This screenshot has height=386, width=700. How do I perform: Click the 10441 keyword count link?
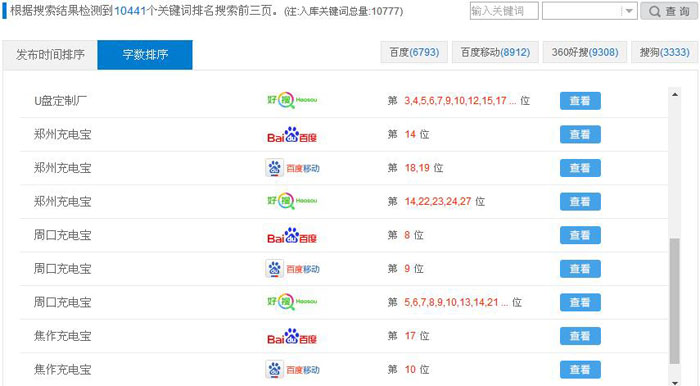click(x=130, y=11)
